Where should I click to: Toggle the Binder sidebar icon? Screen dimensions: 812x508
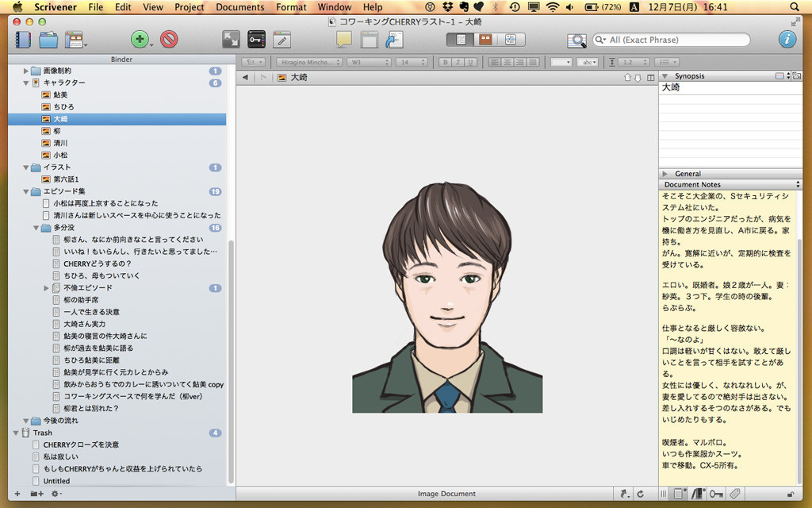23,40
